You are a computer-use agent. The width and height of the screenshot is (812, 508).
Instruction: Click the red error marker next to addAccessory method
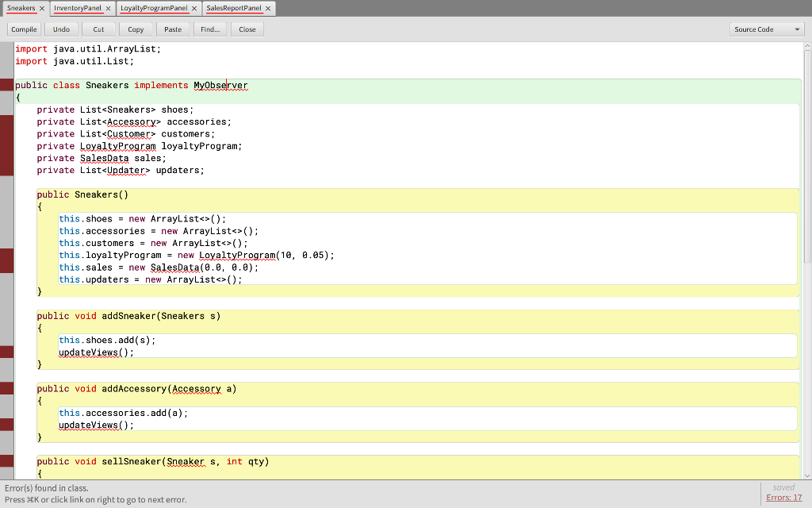click(x=6, y=388)
